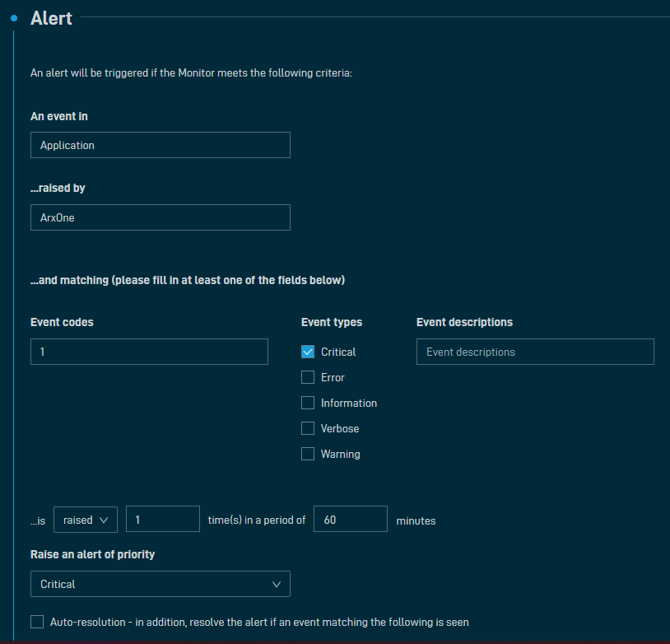Click the 'Event descriptions' heading label

[x=464, y=322]
